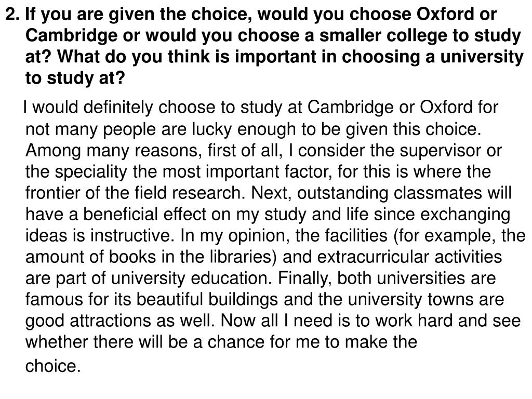Image resolution: width=532 pixels, height=399 pixels.
Task: Click the words 'extracurricular activities'
Action: (x=409, y=257)
